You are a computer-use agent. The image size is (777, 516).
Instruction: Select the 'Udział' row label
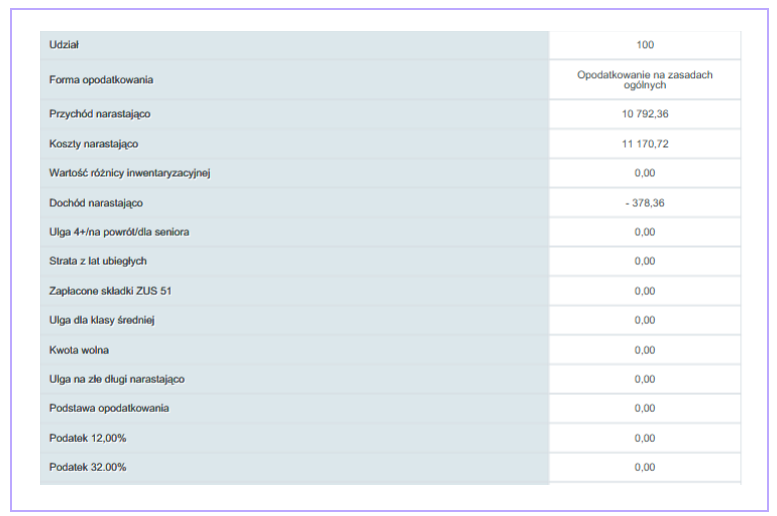point(64,45)
